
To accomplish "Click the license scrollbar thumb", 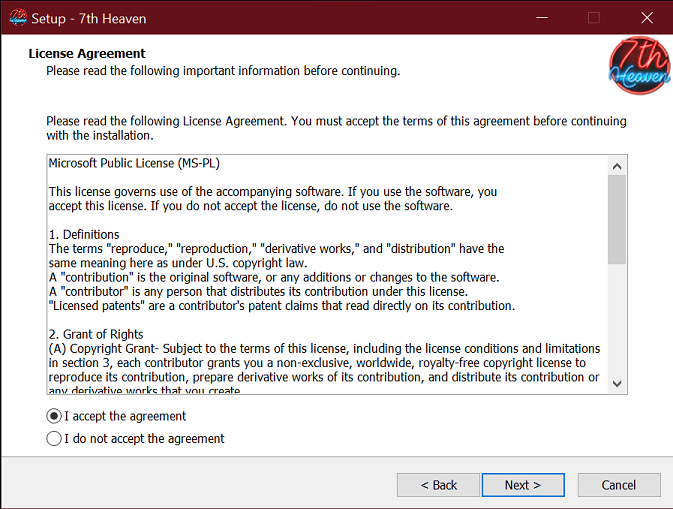I will [x=617, y=220].
